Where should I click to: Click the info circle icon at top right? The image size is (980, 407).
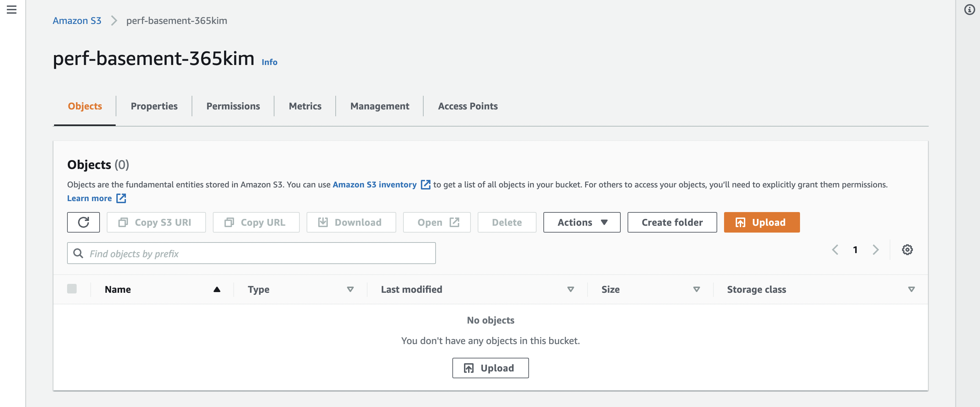pos(969,10)
